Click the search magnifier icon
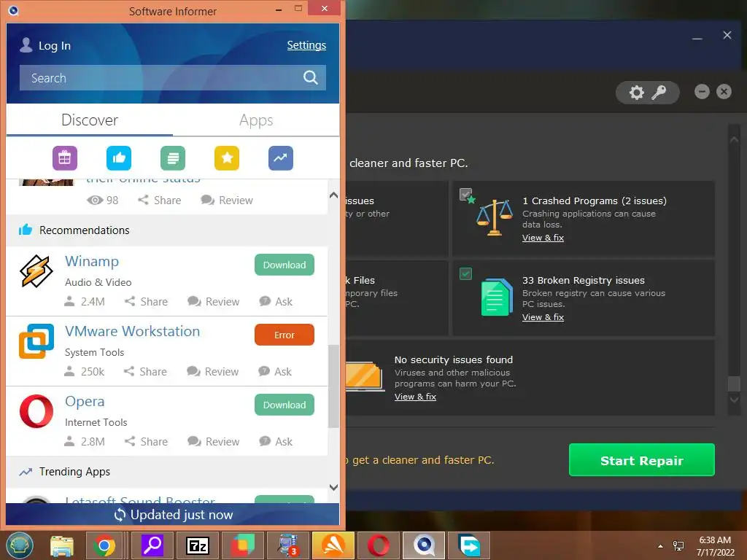This screenshot has height=560, width=747. click(x=311, y=77)
